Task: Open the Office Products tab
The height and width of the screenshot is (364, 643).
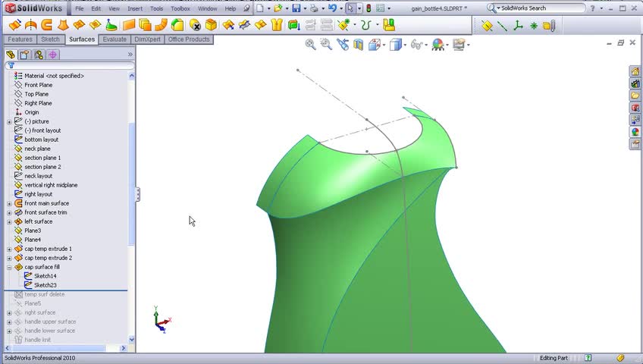Action: point(189,39)
